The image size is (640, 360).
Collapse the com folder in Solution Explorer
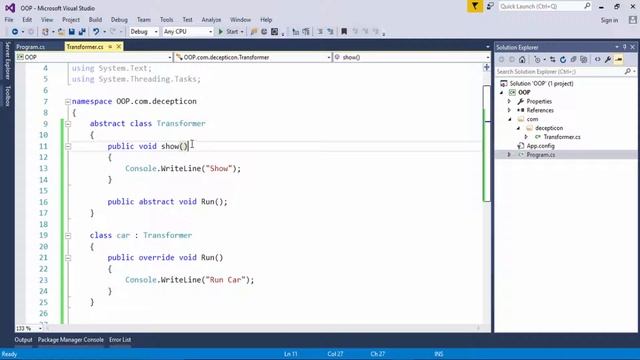click(x=510, y=119)
